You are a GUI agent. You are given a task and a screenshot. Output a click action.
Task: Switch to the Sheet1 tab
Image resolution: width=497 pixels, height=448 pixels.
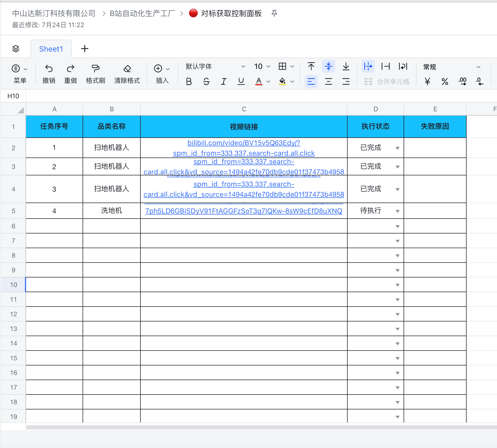pyautogui.click(x=51, y=49)
